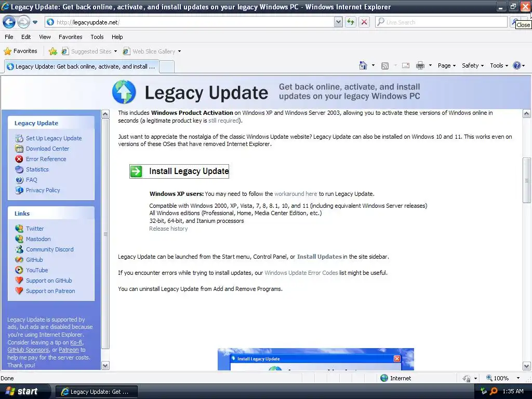Follow the GitHub Sponsors link
Viewport: 532px width, 399px height.
pos(28,350)
